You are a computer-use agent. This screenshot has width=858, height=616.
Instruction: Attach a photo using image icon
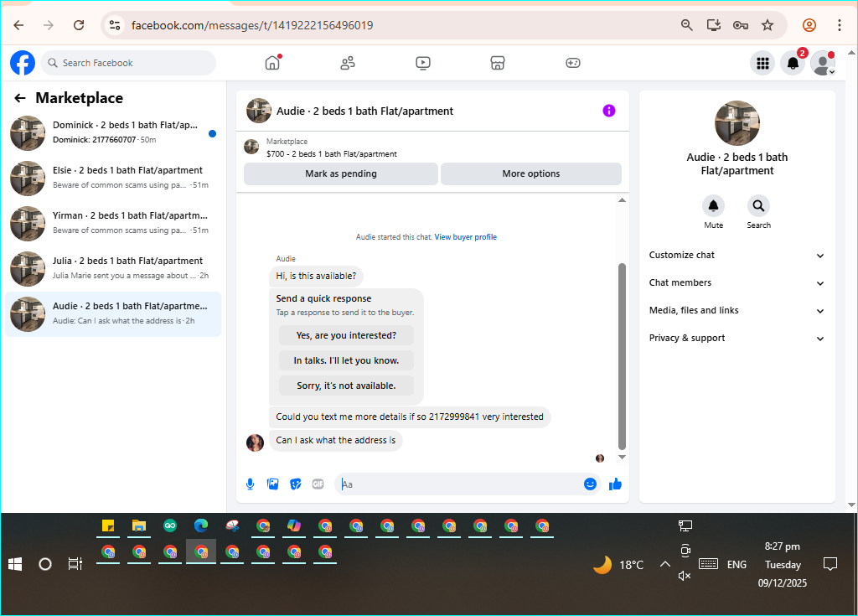pos(272,484)
